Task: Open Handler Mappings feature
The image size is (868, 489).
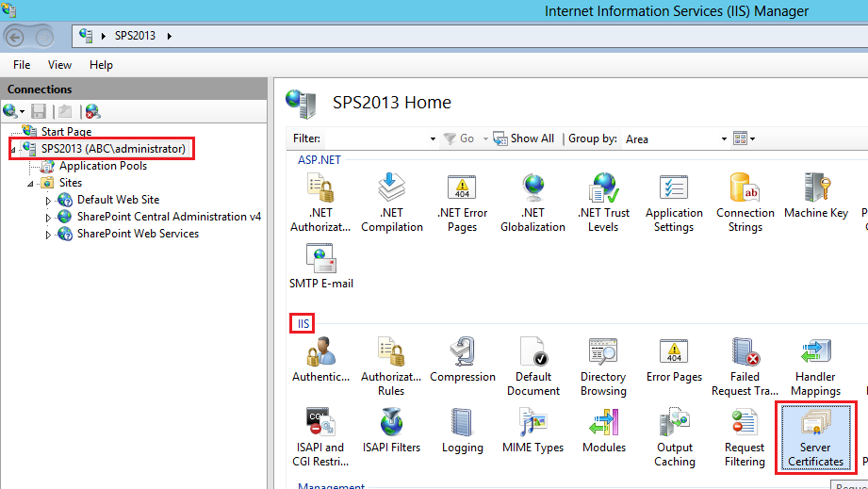Action: 815,367
